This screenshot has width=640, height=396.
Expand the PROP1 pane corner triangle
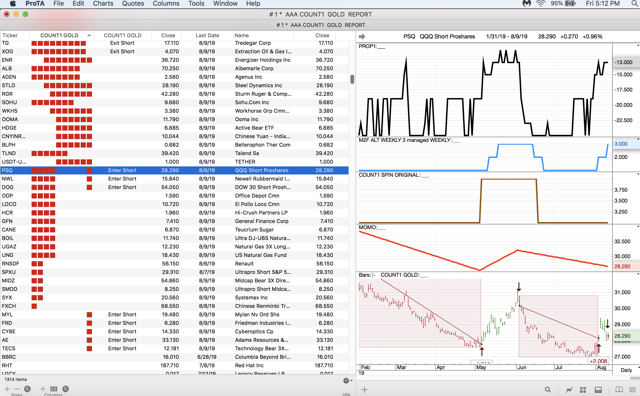coord(638,45)
